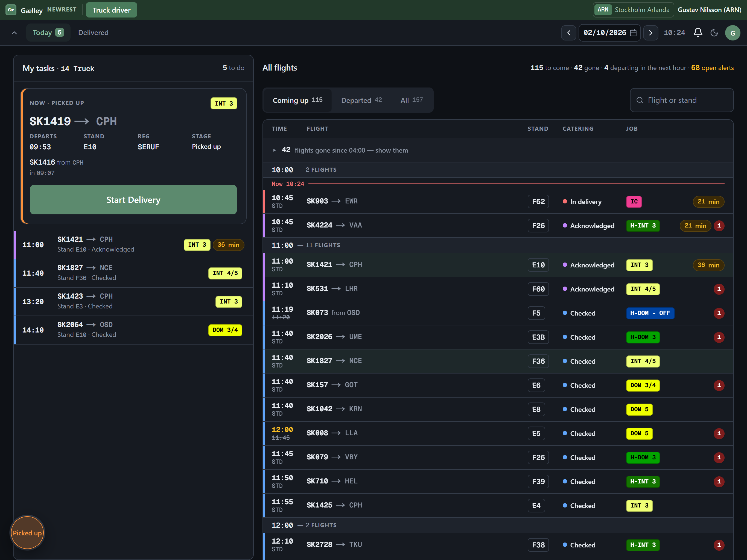Collapse the 10:00 — 2 flights group header
Viewport: 747px width, 560px height.
tap(498, 170)
